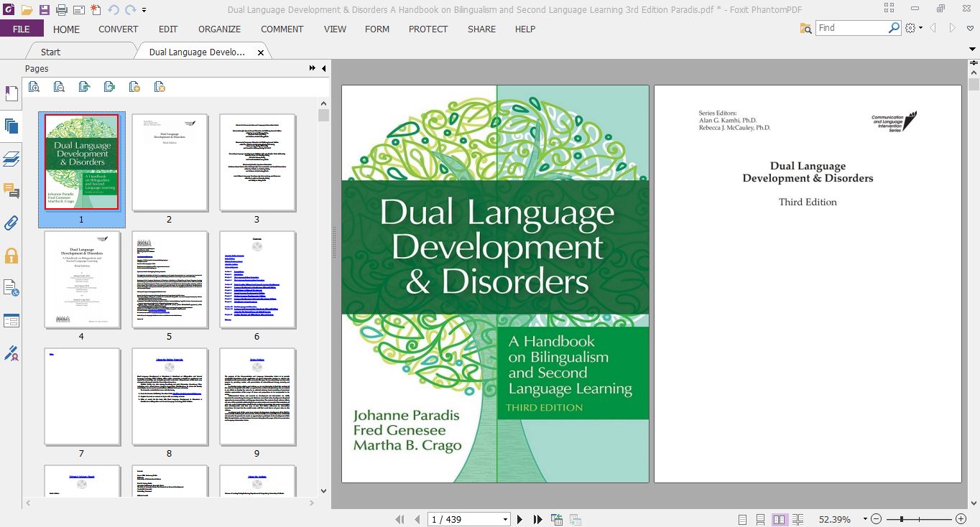Open the pen and stamp sidebar panel
Image resolution: width=980 pixels, height=527 pixels.
click(x=11, y=353)
